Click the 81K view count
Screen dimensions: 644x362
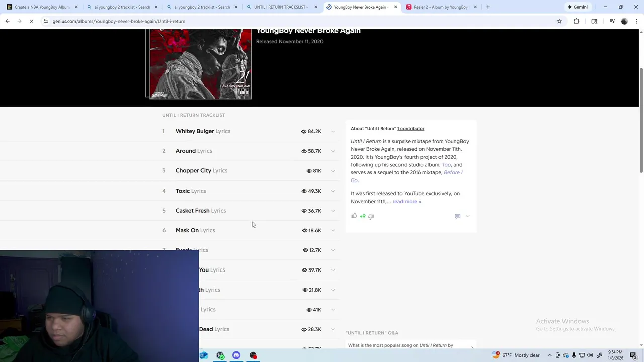click(314, 171)
